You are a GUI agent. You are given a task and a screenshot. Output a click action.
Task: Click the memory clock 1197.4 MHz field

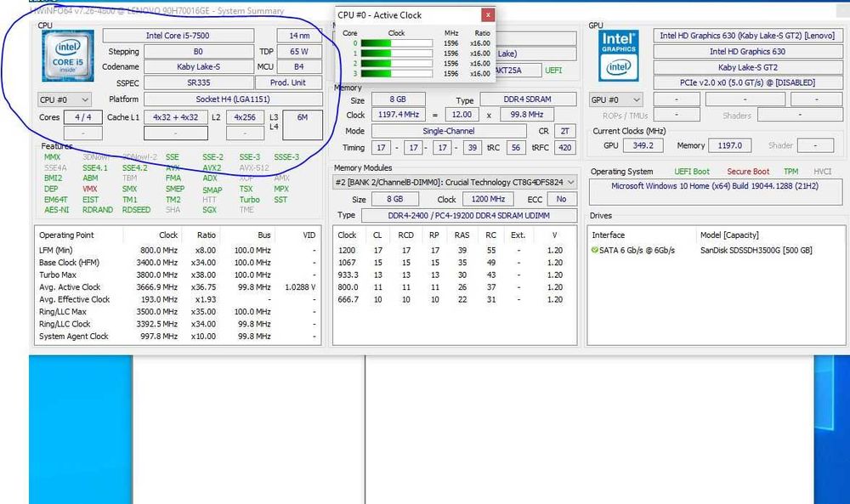pyautogui.click(x=399, y=115)
